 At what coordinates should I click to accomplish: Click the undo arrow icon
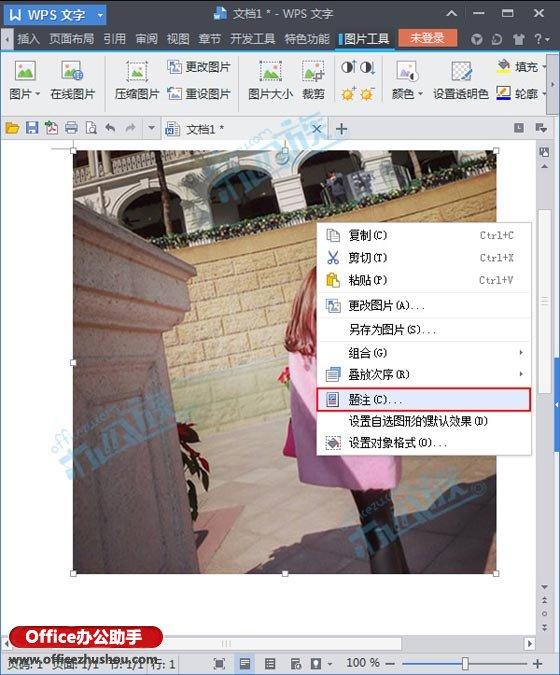[x=110, y=128]
